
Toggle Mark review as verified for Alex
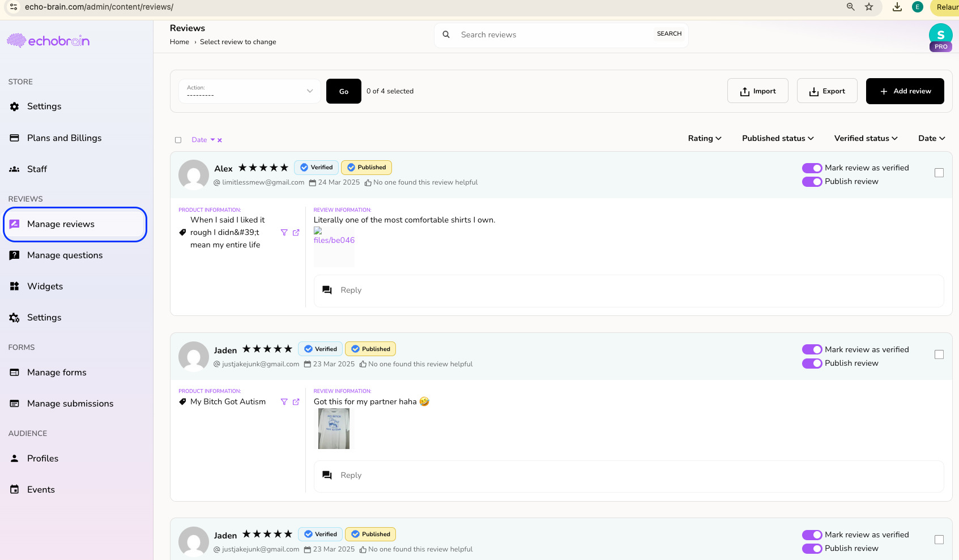[x=812, y=168]
